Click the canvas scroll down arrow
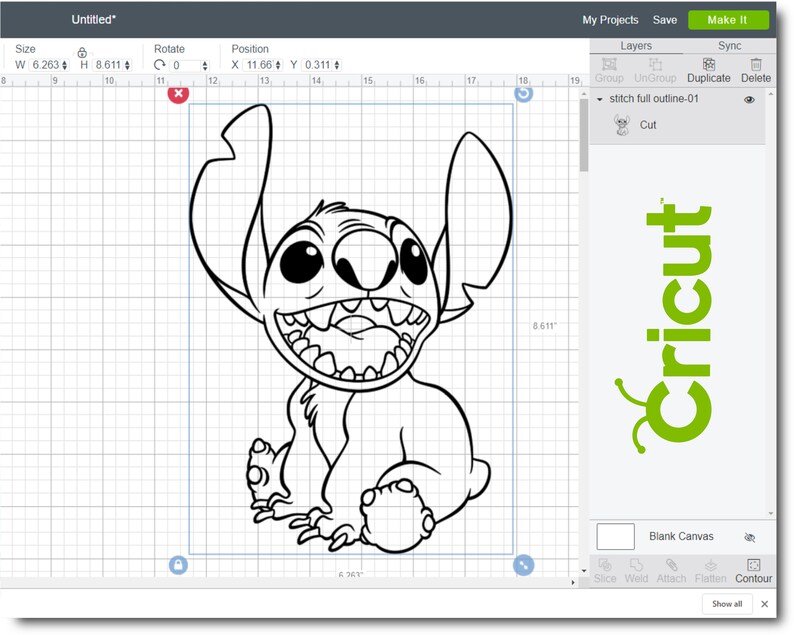Viewport: 794px width, 635px height. click(584, 571)
